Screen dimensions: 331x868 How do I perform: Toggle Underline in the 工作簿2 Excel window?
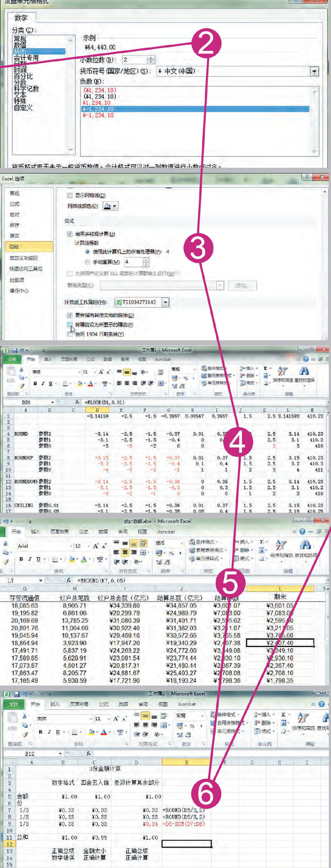[x=57, y=731]
